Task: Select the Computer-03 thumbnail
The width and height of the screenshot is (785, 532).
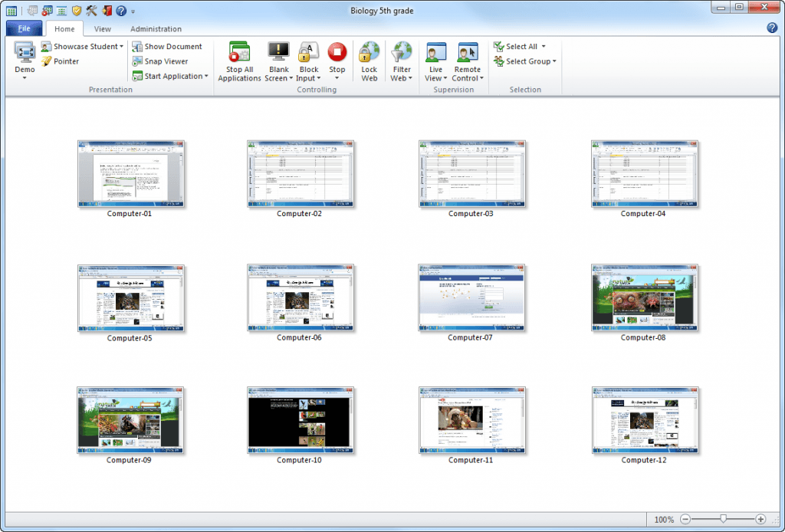Action: click(472, 174)
